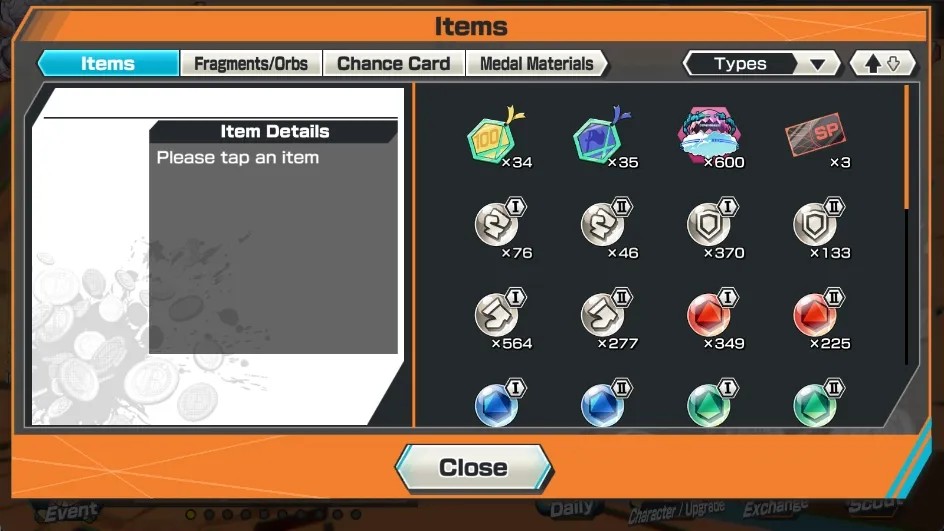Select the red gem tier I x349
The image size is (944, 531).
(x=713, y=318)
